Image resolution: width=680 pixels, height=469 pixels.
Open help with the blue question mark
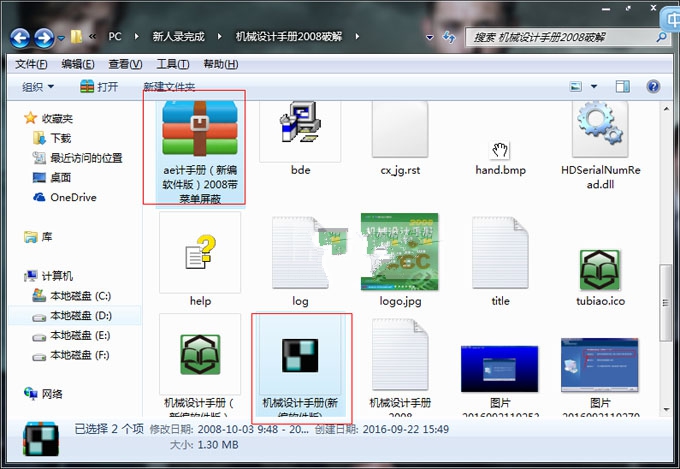653,86
